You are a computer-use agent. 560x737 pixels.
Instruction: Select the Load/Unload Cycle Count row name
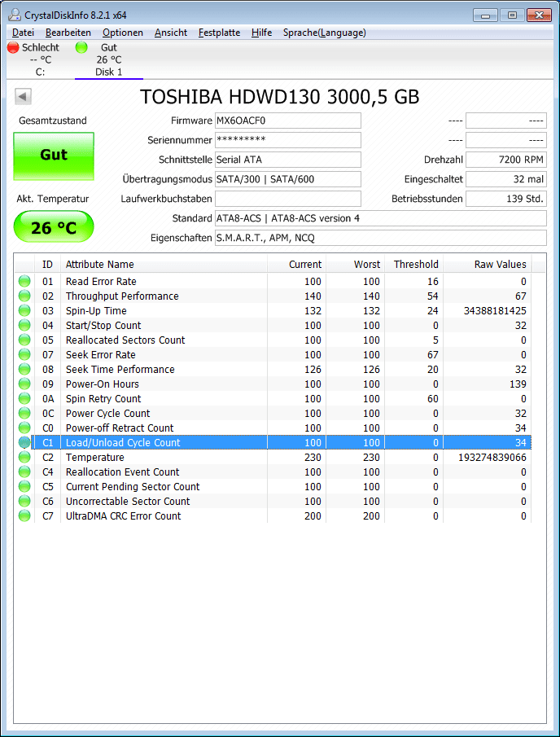123,442
